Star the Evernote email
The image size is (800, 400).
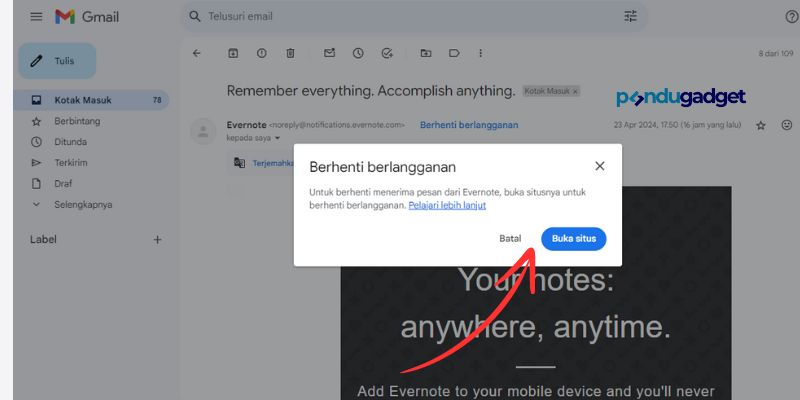click(x=761, y=126)
